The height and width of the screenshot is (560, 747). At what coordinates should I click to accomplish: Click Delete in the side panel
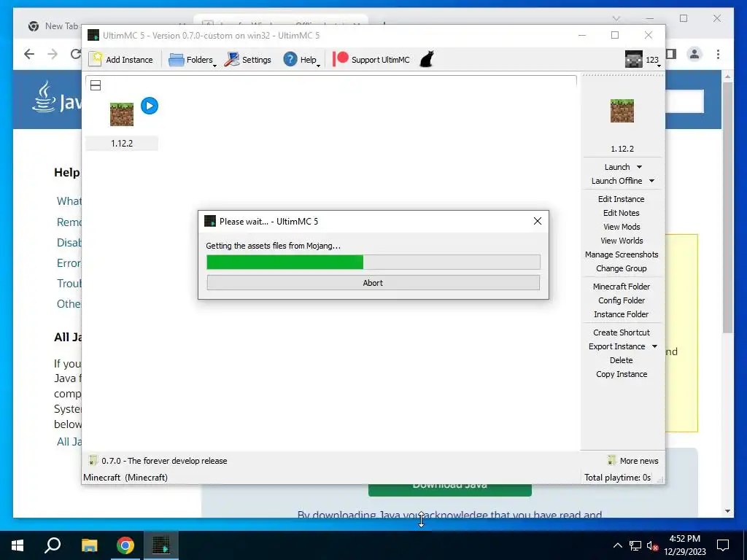[622, 360]
